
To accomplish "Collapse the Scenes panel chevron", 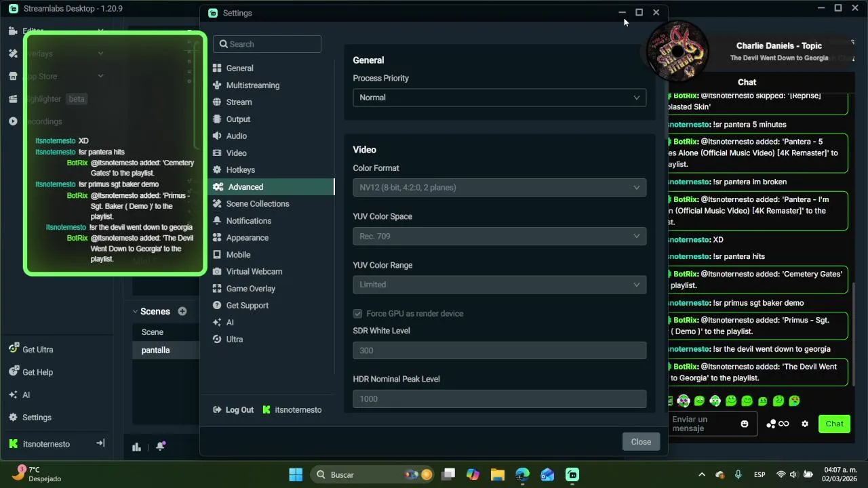I will tap(135, 312).
